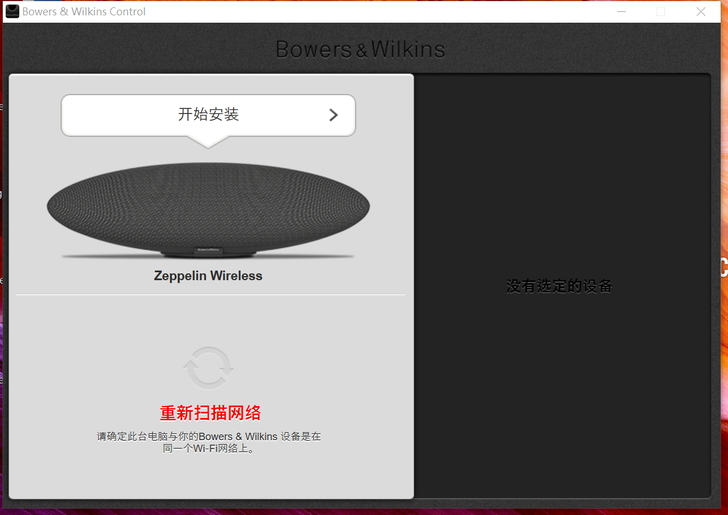Click the circular arrows rescan icon

pyautogui.click(x=208, y=368)
